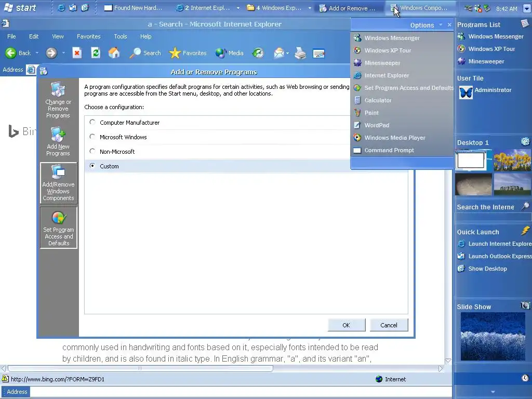Choose the Microsoft Windows configuration
The width and height of the screenshot is (532, 399).
pos(92,137)
